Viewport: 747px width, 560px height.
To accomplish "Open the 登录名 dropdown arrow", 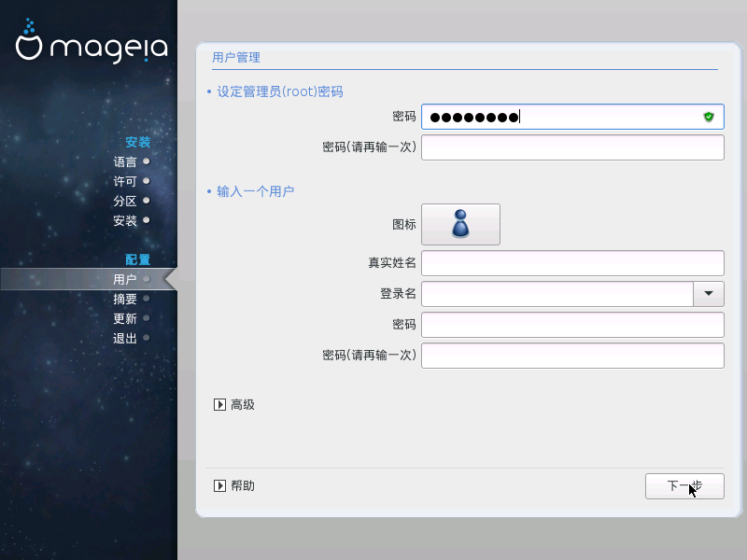I will tap(709, 294).
